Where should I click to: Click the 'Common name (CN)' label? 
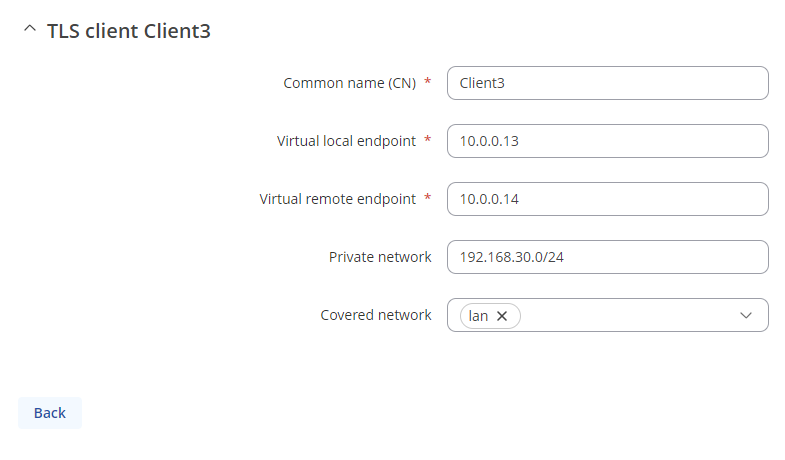[x=349, y=83]
